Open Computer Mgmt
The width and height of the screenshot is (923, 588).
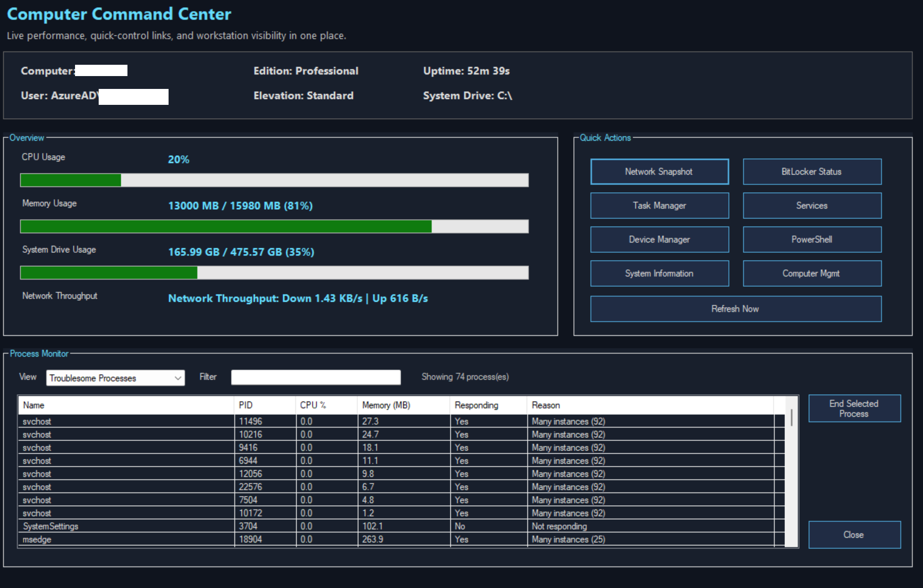pos(811,273)
